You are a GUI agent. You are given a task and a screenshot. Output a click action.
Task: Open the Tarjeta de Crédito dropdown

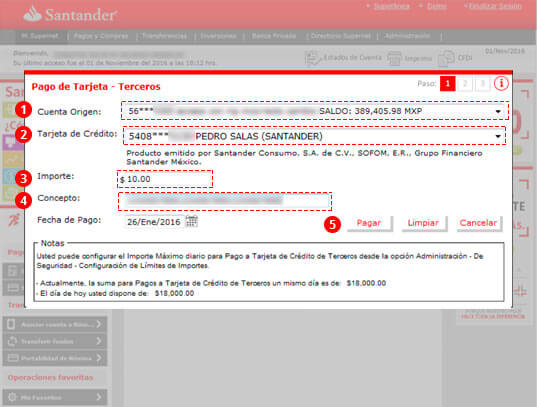pyautogui.click(x=314, y=136)
